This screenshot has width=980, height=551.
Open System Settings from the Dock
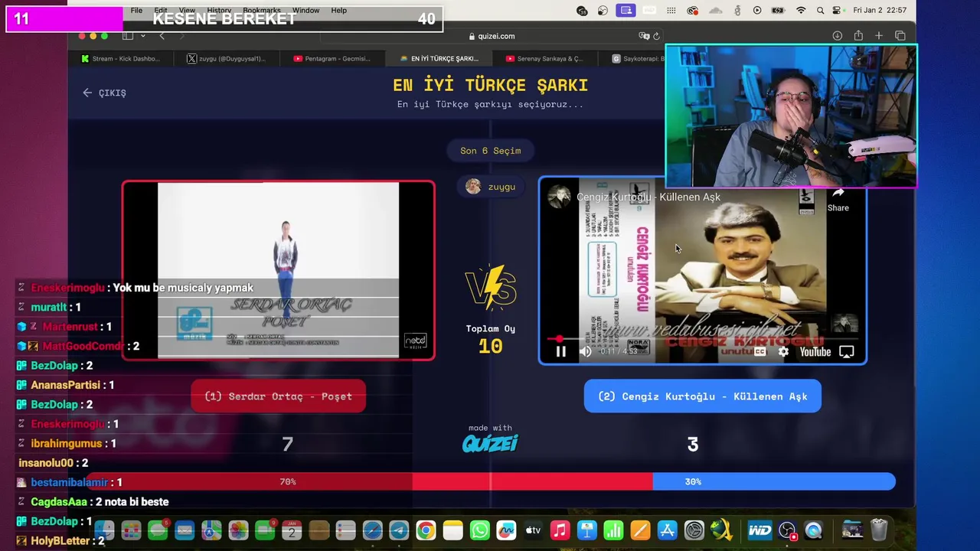(694, 530)
